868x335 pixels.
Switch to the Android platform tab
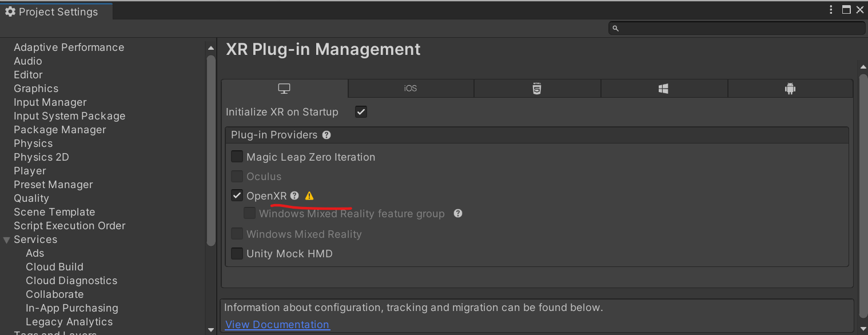point(790,89)
